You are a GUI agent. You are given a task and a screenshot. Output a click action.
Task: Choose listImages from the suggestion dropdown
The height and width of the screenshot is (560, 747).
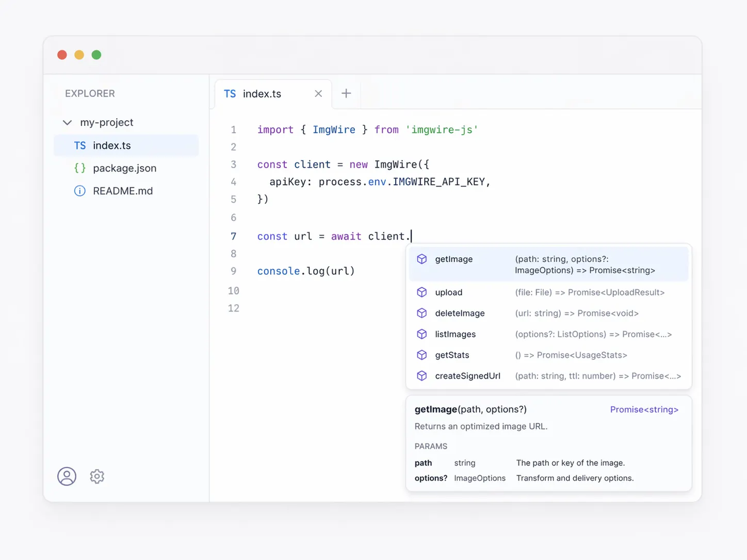point(455,334)
